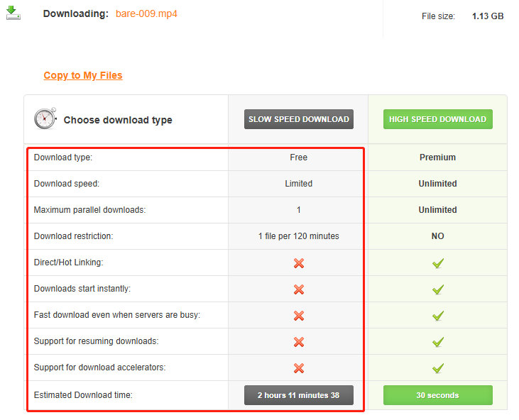Click red X for download accelerators support
Image resolution: width=519 pixels, height=420 pixels.
(x=299, y=368)
